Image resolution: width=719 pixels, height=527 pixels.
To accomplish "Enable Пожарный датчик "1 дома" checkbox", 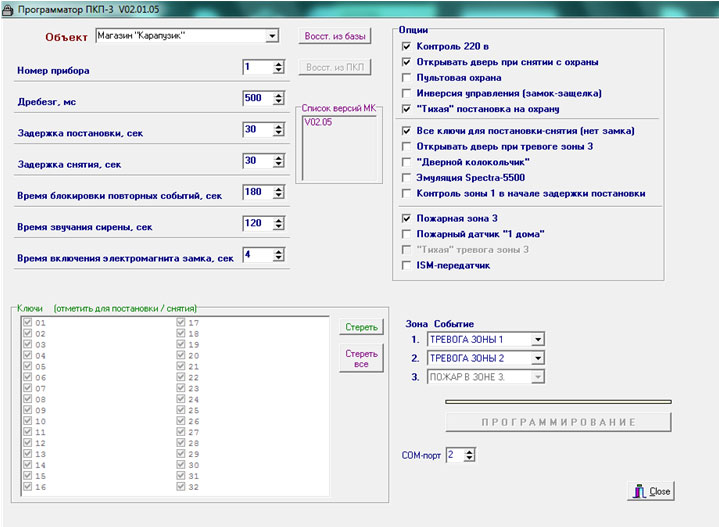I will pos(406,234).
